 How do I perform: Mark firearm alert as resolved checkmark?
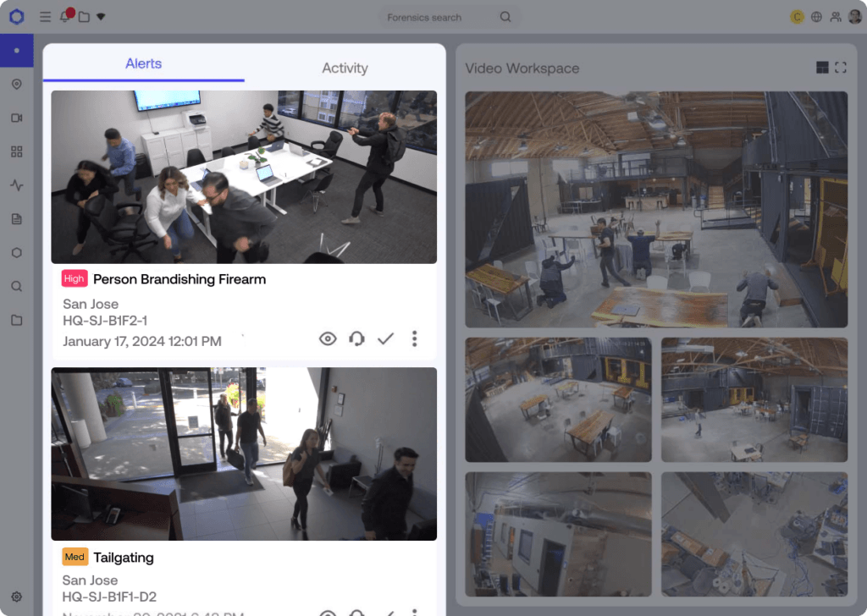(385, 338)
